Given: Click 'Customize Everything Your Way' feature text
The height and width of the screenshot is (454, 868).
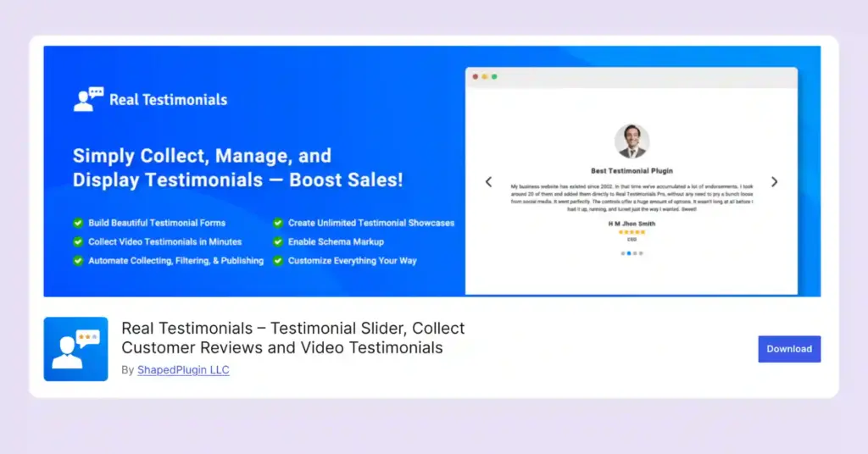Looking at the screenshot, I should pyautogui.click(x=352, y=260).
